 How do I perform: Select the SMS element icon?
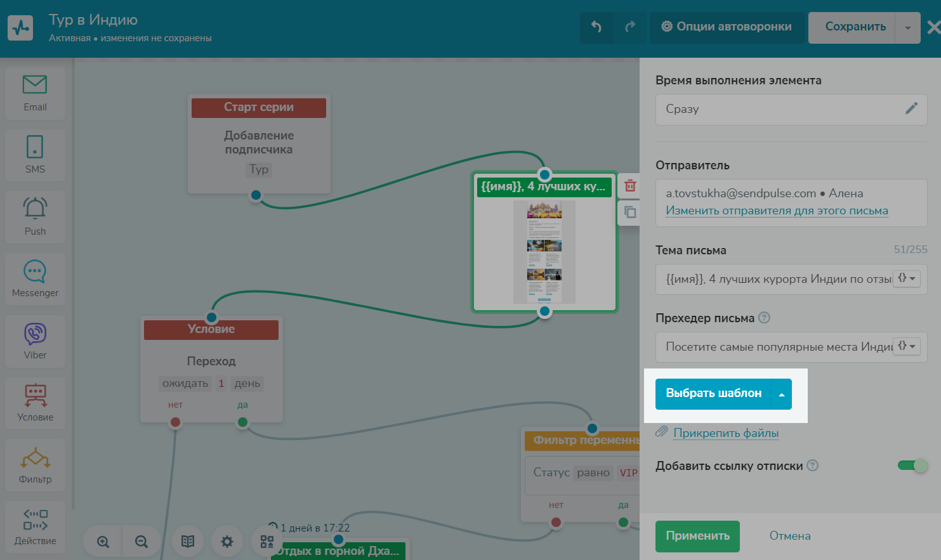point(35,155)
